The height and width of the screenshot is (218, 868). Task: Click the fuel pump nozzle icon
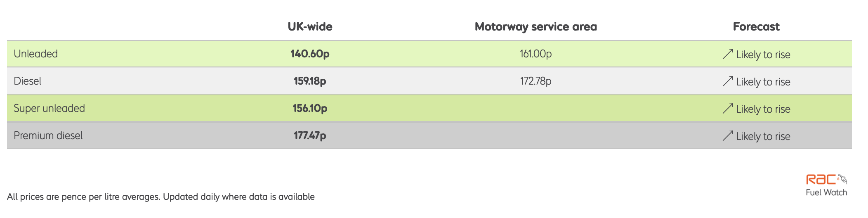842,179
